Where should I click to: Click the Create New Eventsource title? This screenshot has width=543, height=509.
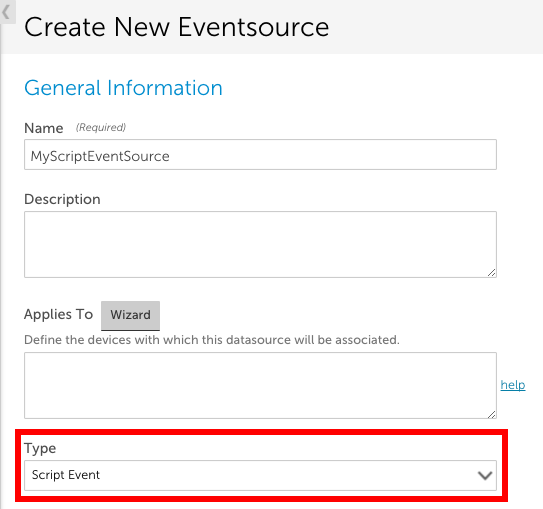(x=177, y=27)
